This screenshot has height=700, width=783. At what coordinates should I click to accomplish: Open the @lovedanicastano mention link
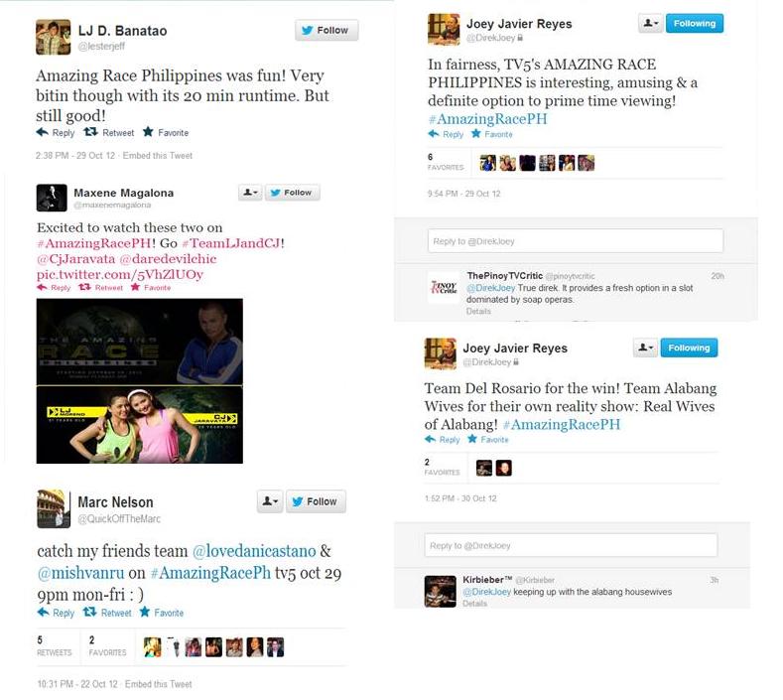tap(254, 551)
